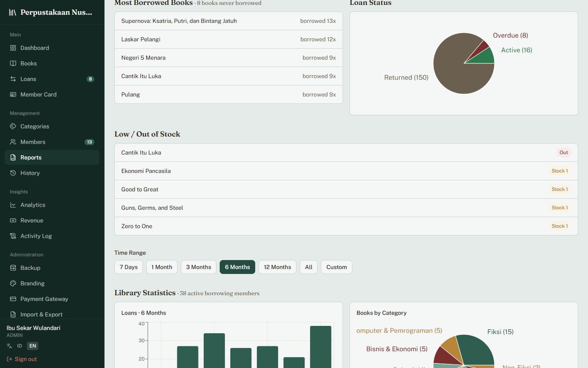This screenshot has width=588, height=368.
Task: Click the Categories tag icon
Action: tap(13, 126)
